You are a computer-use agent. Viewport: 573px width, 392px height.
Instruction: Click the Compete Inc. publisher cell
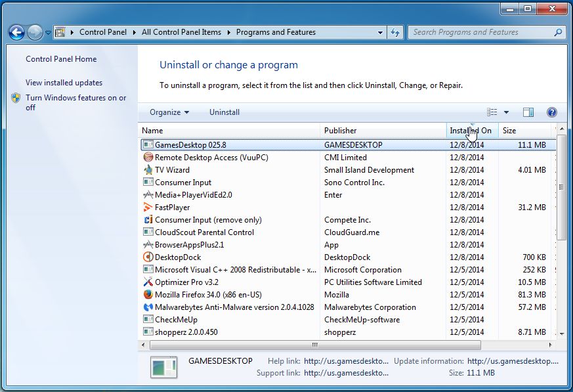click(x=347, y=219)
